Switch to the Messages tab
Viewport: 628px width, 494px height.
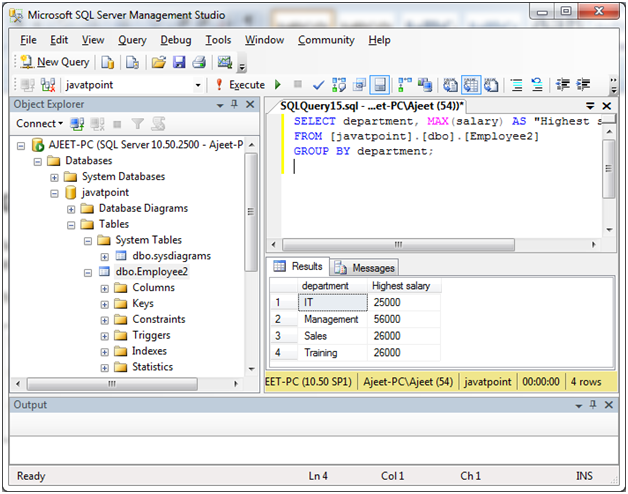pos(364,268)
